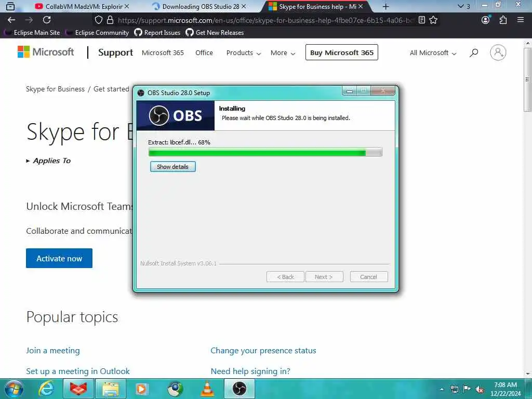Image resolution: width=532 pixels, height=399 pixels.
Task: Click Show details in OBS setup
Action: pyautogui.click(x=172, y=167)
